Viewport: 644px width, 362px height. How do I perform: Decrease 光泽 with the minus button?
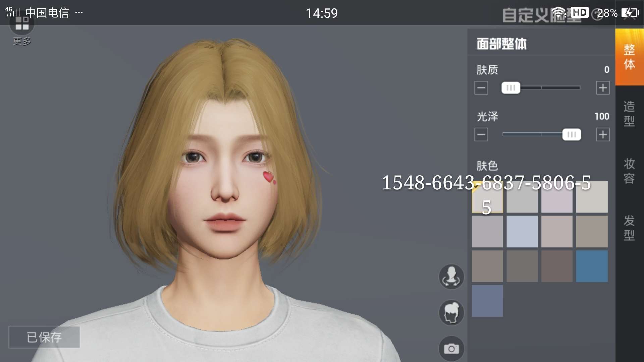point(481,135)
